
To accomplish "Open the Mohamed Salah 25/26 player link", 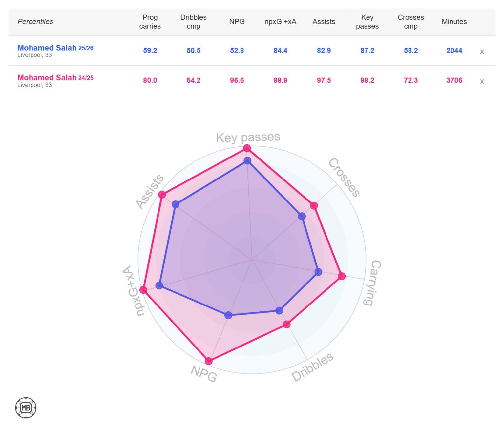I will (x=55, y=48).
